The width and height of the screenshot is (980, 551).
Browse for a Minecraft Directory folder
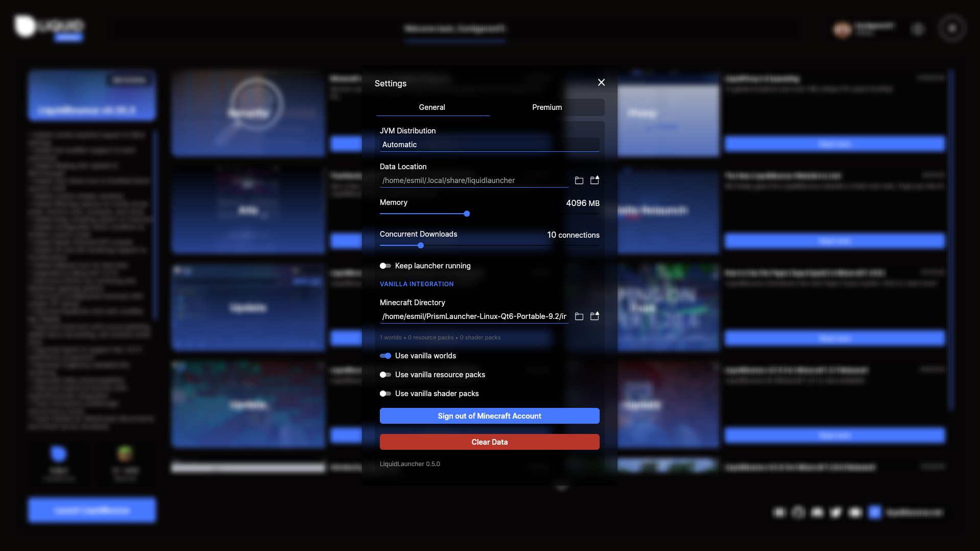coord(579,316)
